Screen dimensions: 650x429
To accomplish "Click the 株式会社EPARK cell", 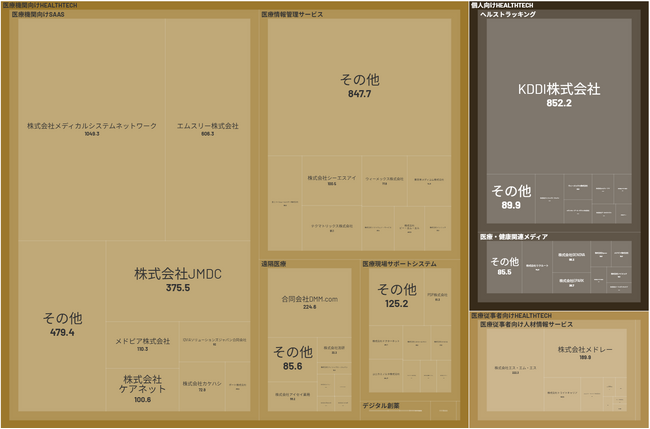I will (572, 283).
